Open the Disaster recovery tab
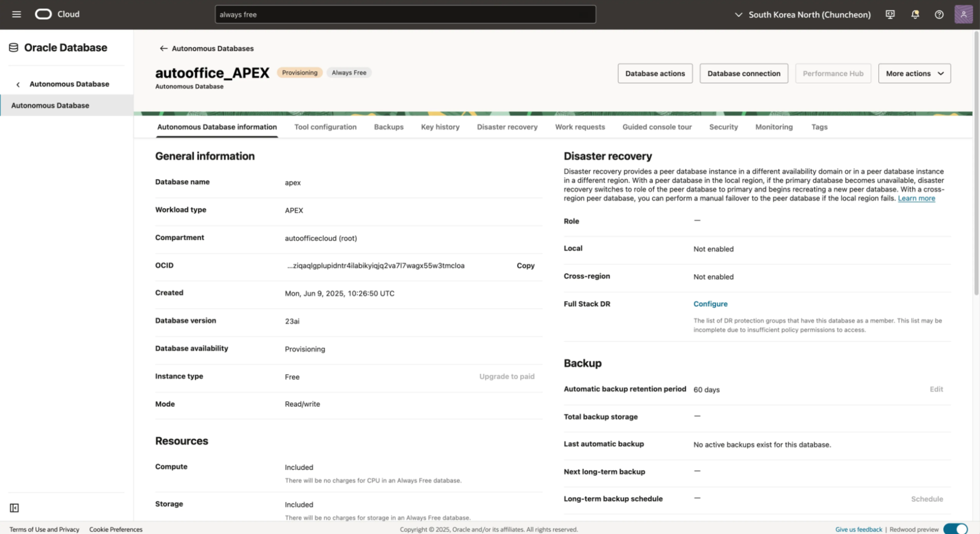The image size is (980, 534). coord(507,127)
